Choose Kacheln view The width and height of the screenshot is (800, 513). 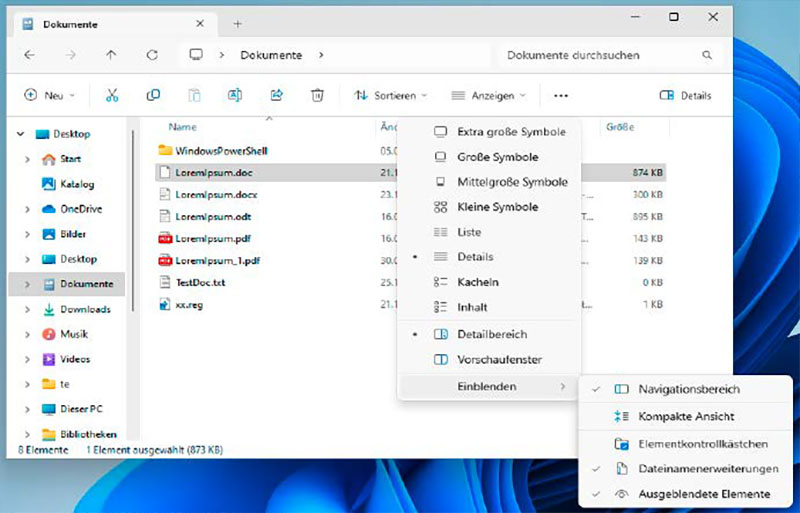(489, 282)
